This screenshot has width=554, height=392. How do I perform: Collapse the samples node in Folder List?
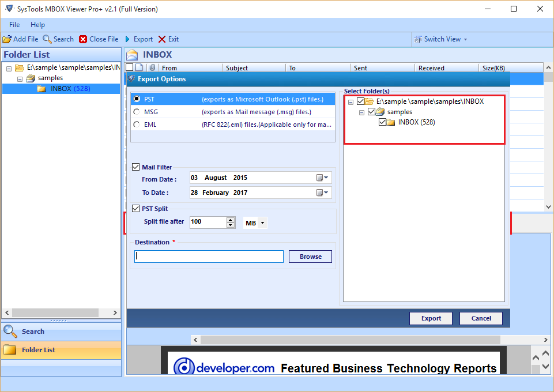pos(20,79)
